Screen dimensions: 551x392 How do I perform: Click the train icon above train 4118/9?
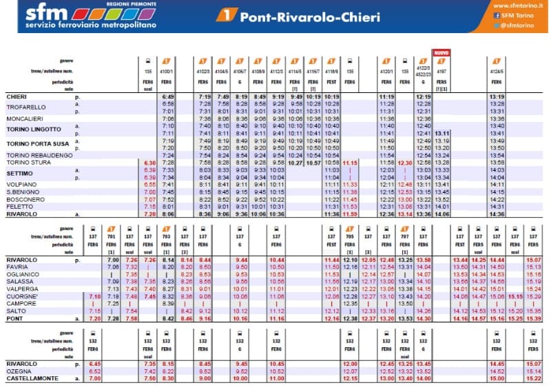pyautogui.click(x=331, y=61)
